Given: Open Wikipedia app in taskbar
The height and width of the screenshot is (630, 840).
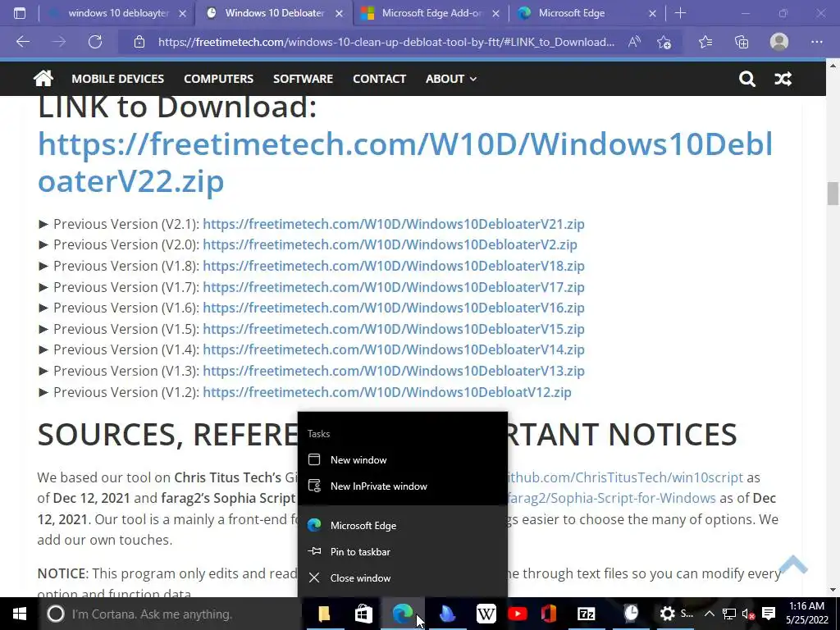Looking at the screenshot, I should click(x=486, y=614).
